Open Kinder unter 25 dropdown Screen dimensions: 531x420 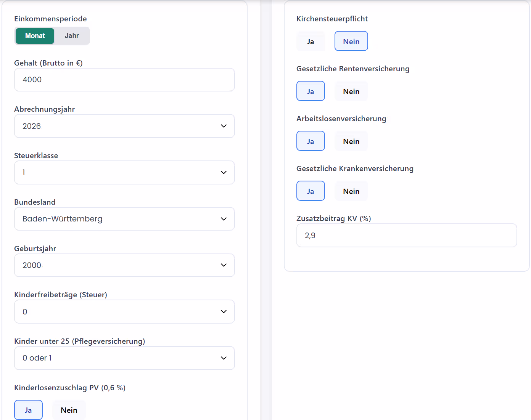124,358
